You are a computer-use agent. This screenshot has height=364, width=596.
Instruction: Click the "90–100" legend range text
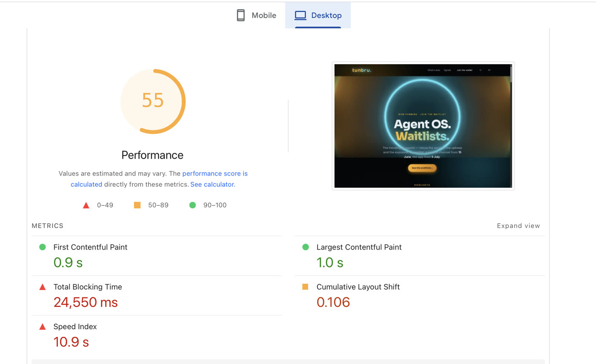(215, 205)
